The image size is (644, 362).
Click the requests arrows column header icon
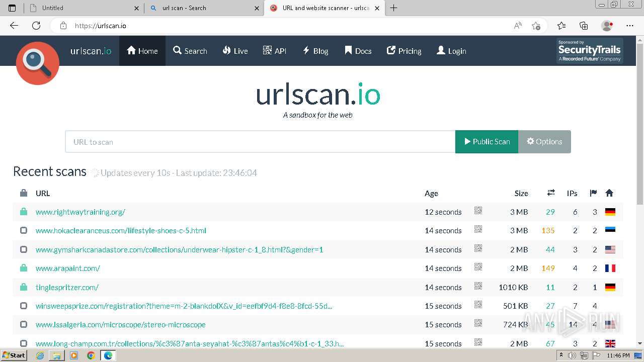click(x=551, y=193)
